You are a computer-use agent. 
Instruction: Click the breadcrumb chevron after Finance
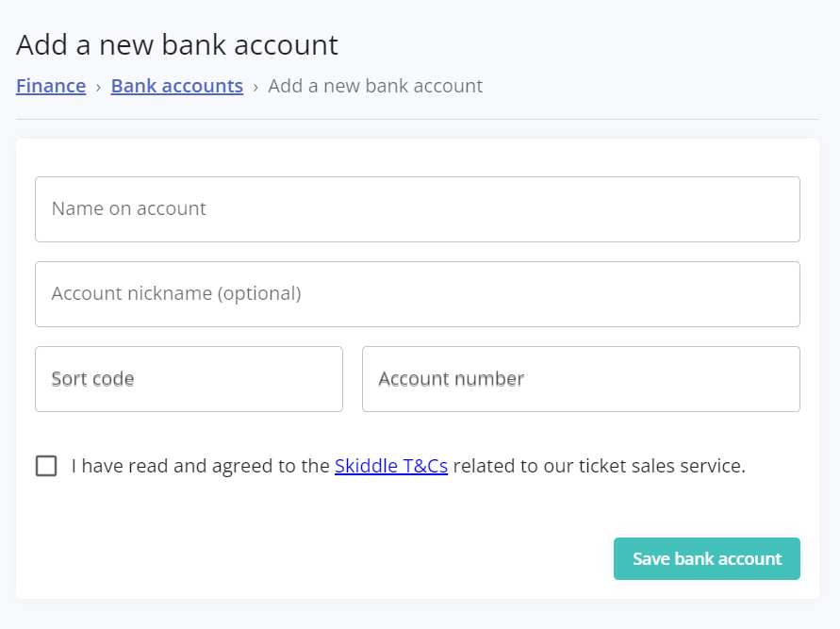(x=98, y=87)
